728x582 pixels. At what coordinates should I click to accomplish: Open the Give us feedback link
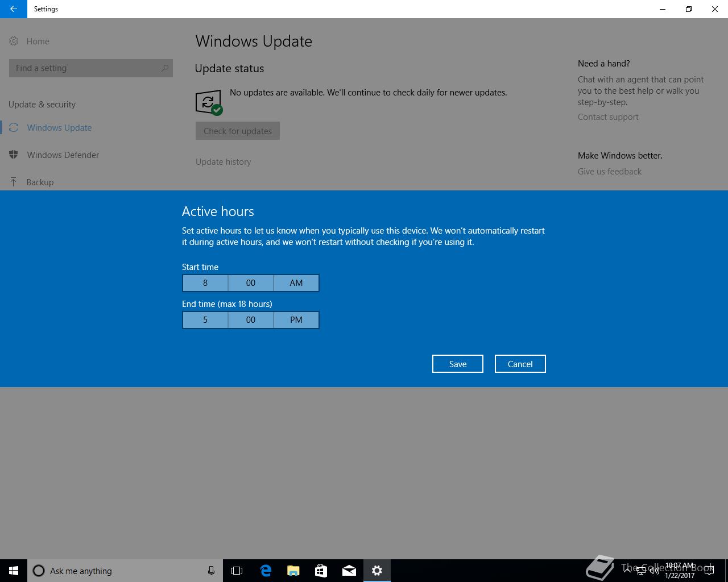[x=610, y=172]
